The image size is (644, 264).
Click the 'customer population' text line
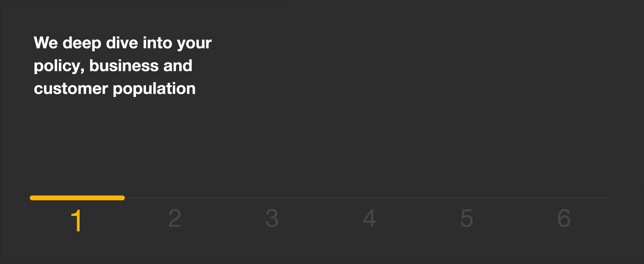tap(115, 89)
